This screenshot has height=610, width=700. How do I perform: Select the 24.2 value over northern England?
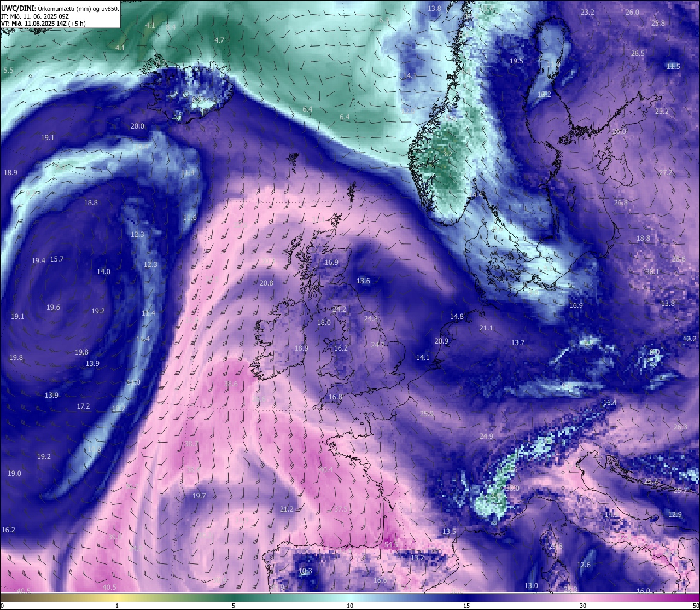pyautogui.click(x=339, y=309)
